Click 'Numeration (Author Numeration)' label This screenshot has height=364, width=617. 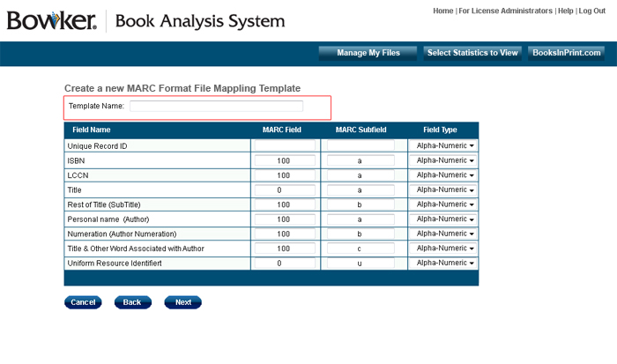122,234
